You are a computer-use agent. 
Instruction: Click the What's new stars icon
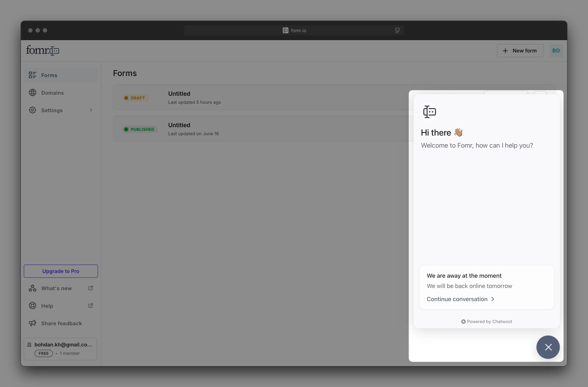(32, 288)
